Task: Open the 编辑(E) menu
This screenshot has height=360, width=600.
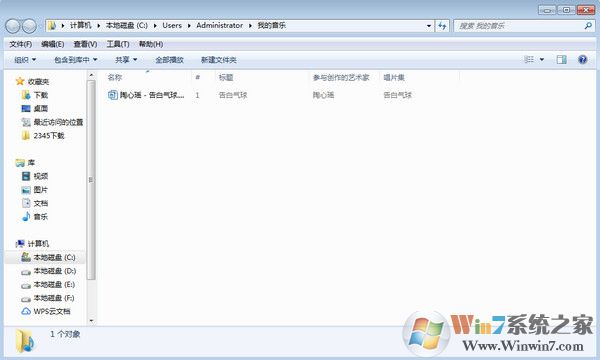Action: (x=52, y=44)
